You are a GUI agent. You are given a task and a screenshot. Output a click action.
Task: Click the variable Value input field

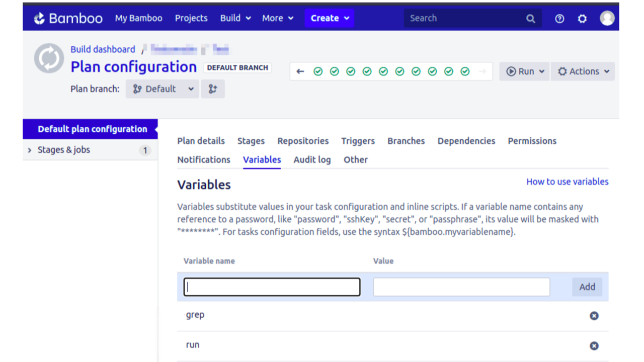pos(461,287)
